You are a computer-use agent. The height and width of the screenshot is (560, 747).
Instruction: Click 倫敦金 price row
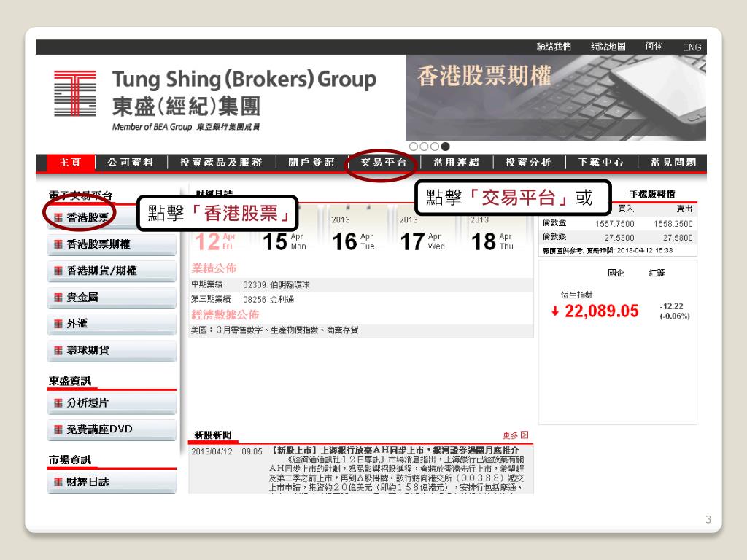pos(617,223)
